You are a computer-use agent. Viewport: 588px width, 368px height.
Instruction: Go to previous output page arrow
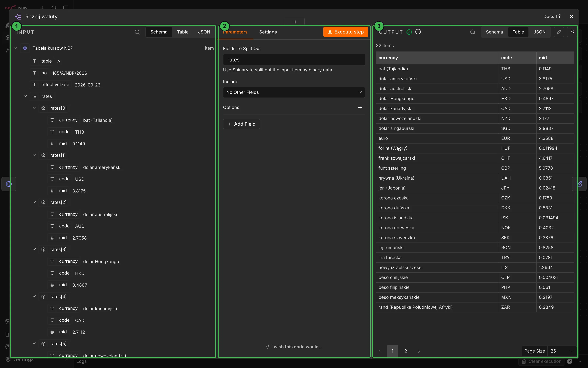pyautogui.click(x=379, y=351)
